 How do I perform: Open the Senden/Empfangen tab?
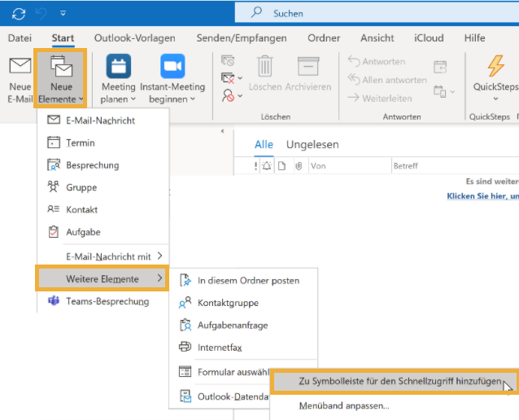pos(242,38)
